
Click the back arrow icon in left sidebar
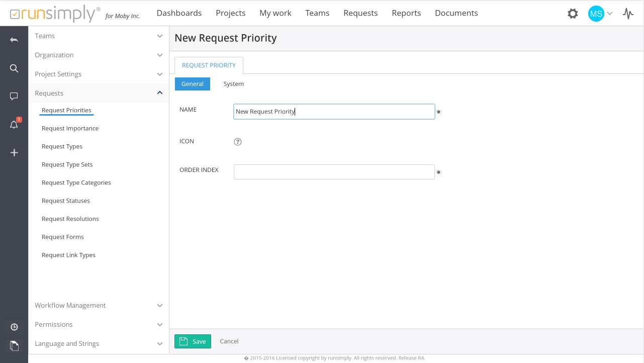point(14,40)
